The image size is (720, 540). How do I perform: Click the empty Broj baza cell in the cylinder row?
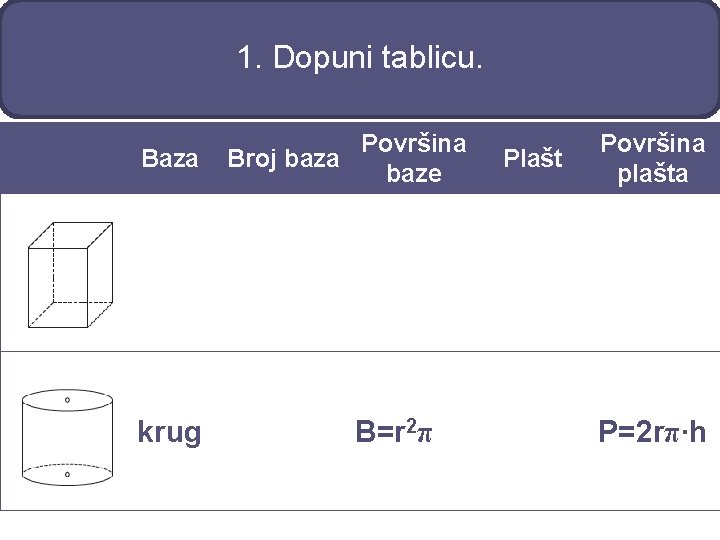[283, 432]
